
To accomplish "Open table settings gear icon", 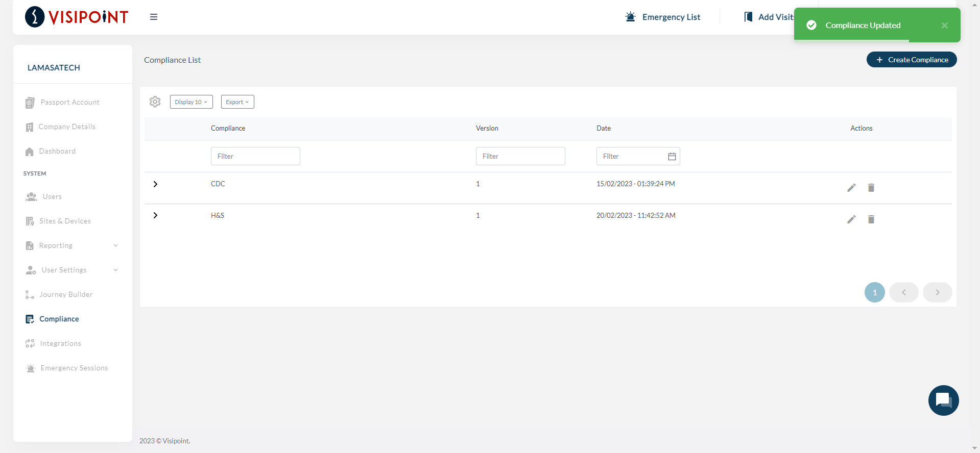I will (155, 102).
